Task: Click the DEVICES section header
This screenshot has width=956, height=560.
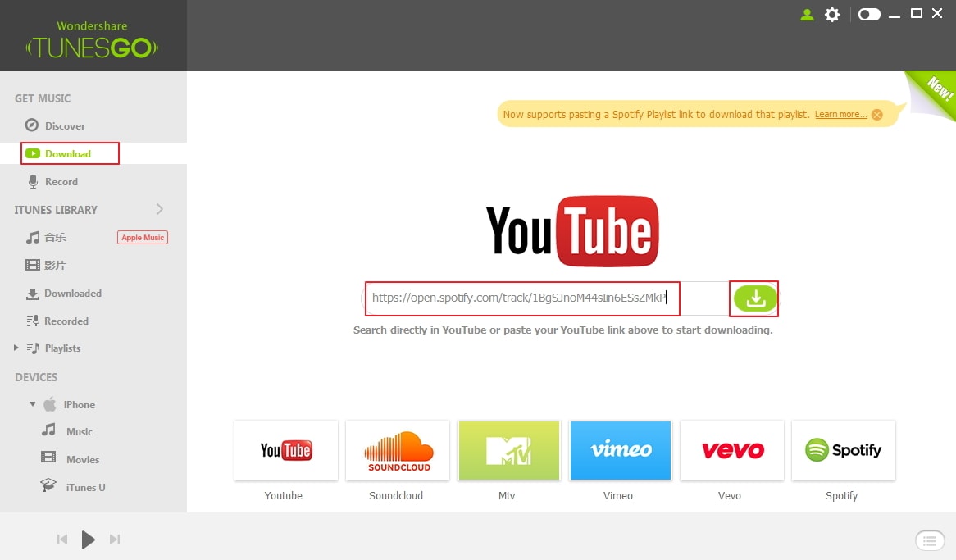Action: [36, 377]
